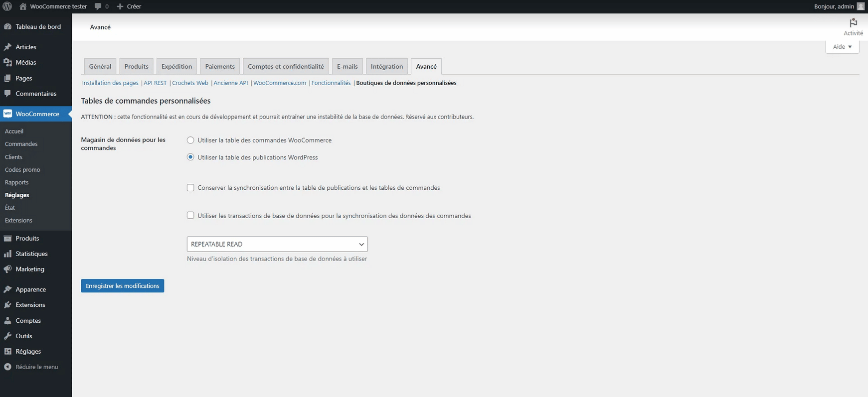Viewport: 868px width, 397px height.
Task: Click WooCommerce tester site name
Action: click(x=58, y=6)
